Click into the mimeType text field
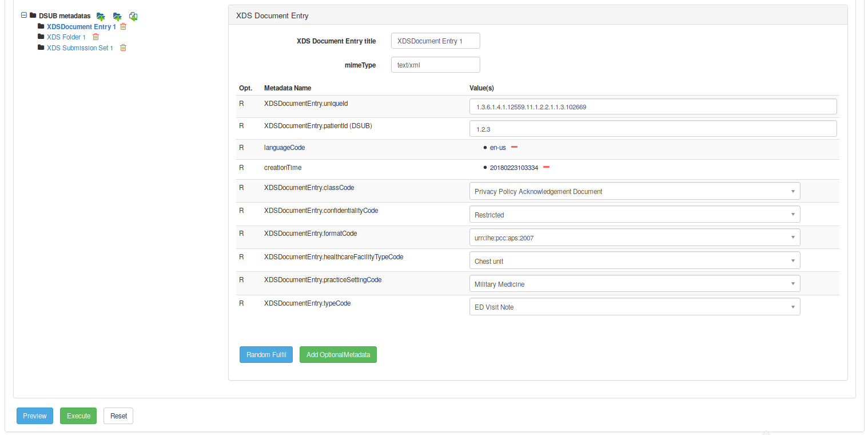This screenshot has height=435, width=868. pos(435,65)
